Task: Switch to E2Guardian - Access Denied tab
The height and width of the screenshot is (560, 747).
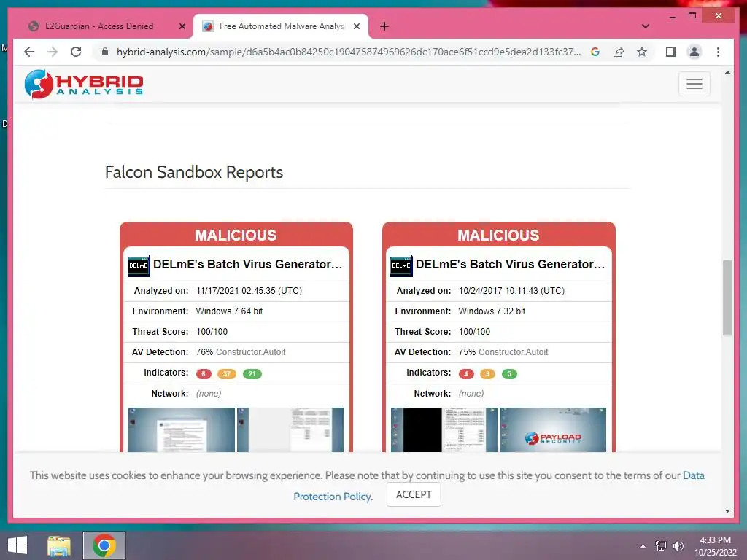Action: tap(99, 26)
